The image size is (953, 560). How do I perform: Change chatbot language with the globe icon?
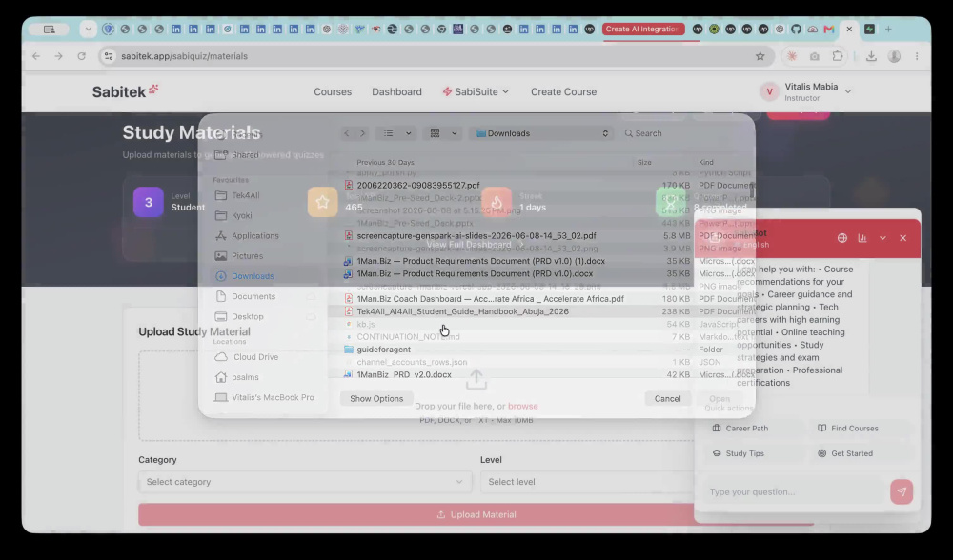coord(841,238)
